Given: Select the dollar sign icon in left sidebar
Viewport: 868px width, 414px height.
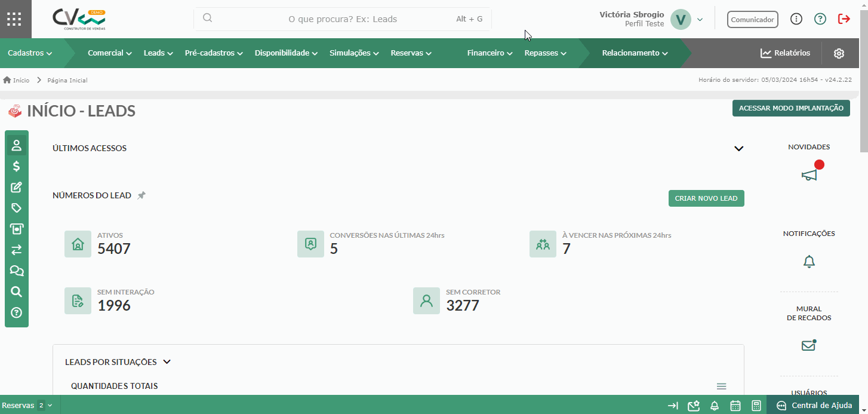Looking at the screenshot, I should click(x=17, y=166).
